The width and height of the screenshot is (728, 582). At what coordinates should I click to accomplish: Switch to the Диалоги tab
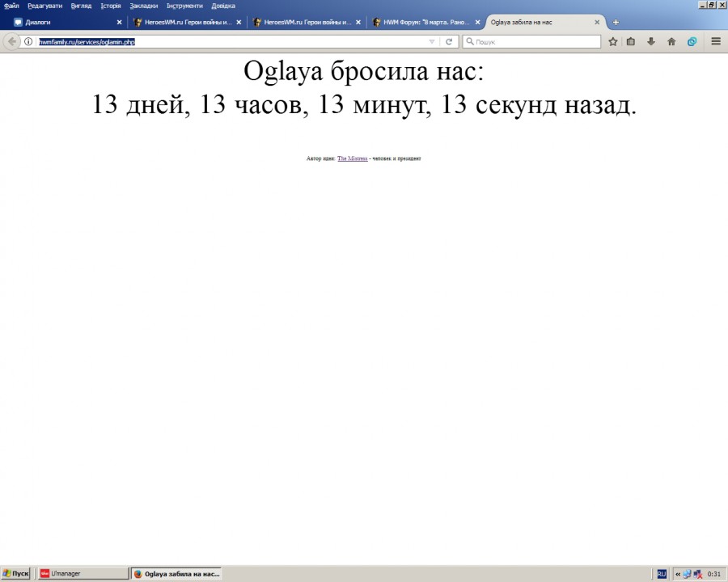coord(65,22)
